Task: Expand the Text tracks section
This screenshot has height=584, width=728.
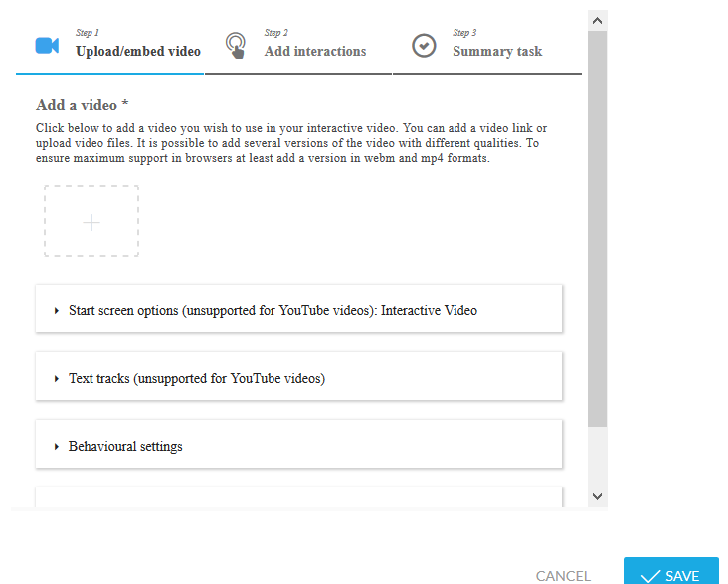Action: click(x=299, y=378)
